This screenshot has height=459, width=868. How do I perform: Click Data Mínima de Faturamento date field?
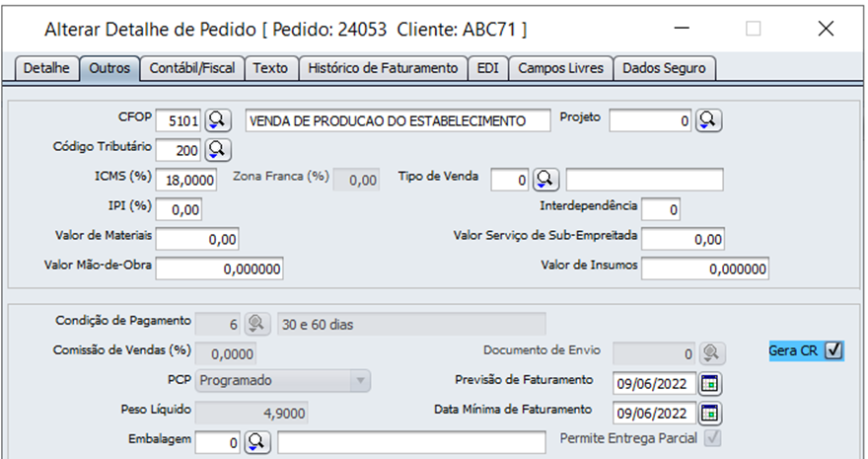pos(654,413)
